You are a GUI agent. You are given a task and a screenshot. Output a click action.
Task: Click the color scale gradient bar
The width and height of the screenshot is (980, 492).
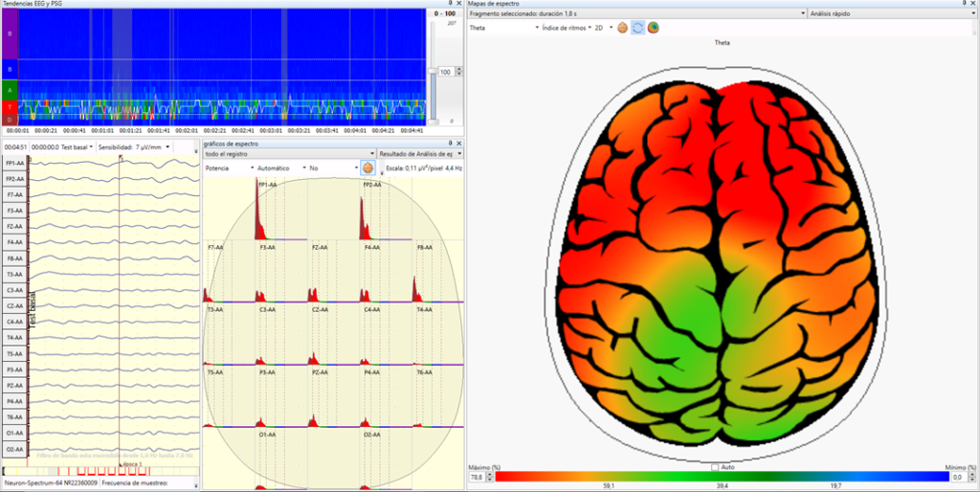pyautogui.click(x=722, y=477)
